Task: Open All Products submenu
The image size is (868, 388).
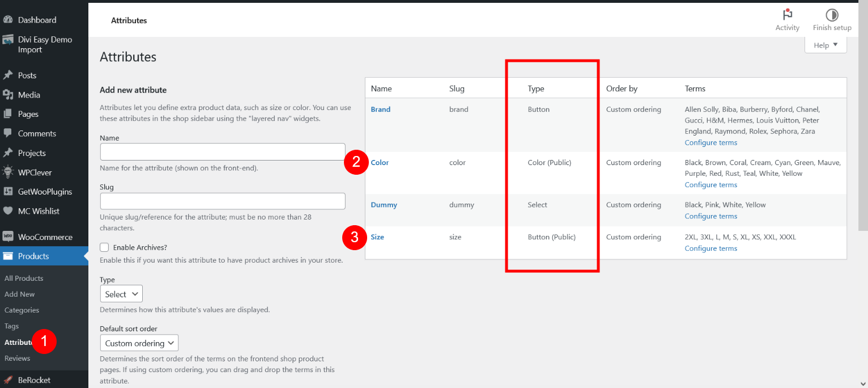Action: pyautogui.click(x=24, y=279)
